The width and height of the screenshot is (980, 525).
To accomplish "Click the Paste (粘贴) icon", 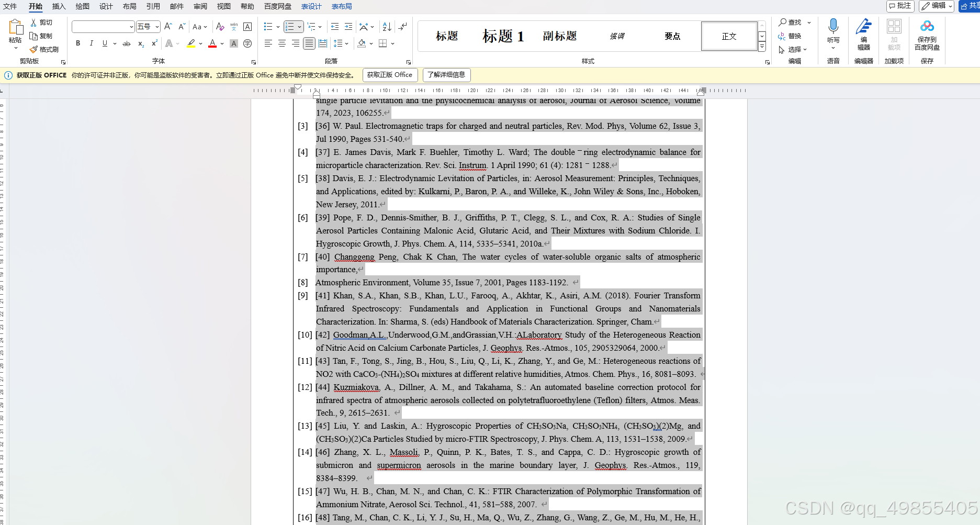I will tap(15, 27).
